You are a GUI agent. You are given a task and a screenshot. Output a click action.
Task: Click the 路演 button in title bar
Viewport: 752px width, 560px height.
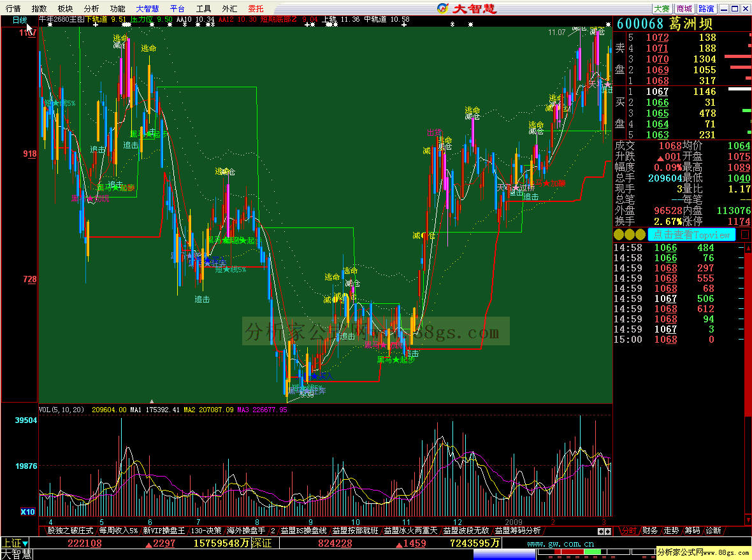(x=706, y=9)
